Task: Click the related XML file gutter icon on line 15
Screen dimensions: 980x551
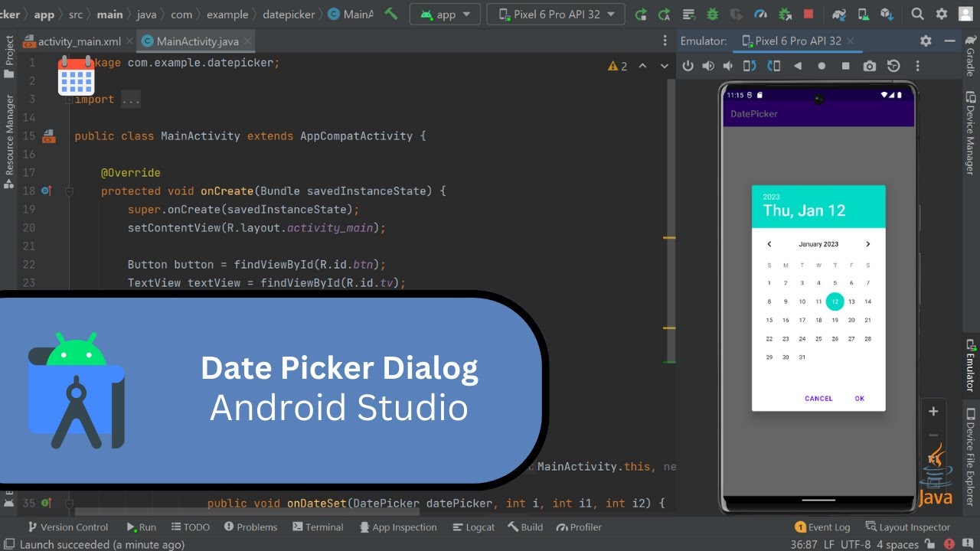Action: 48,136
